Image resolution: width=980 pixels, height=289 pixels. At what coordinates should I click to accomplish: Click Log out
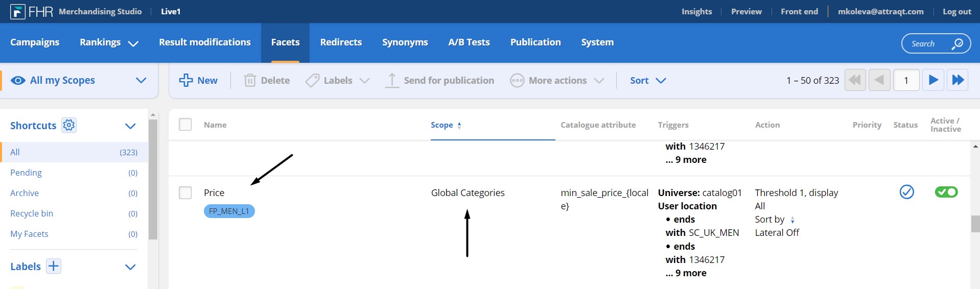click(x=956, y=11)
